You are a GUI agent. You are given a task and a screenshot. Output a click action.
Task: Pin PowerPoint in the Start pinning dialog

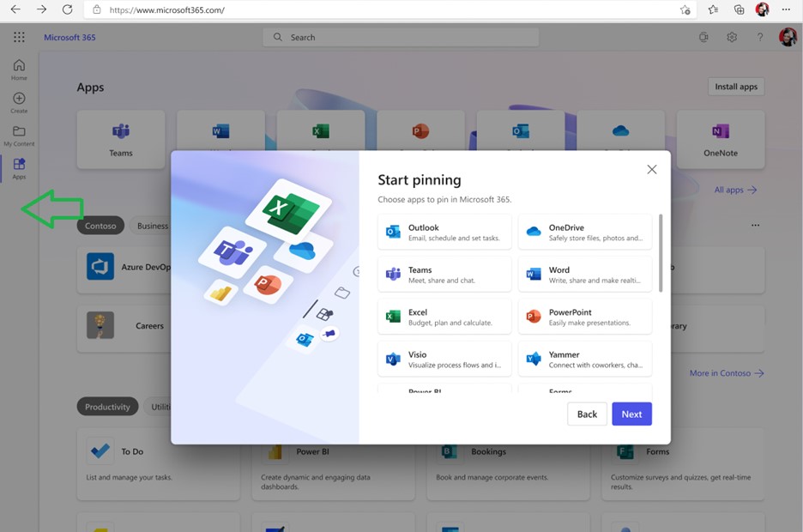[585, 317]
